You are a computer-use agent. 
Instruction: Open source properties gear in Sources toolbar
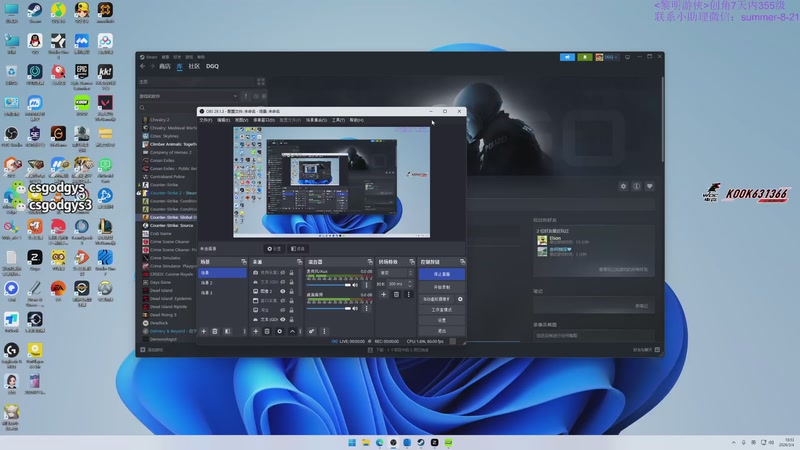(280, 332)
